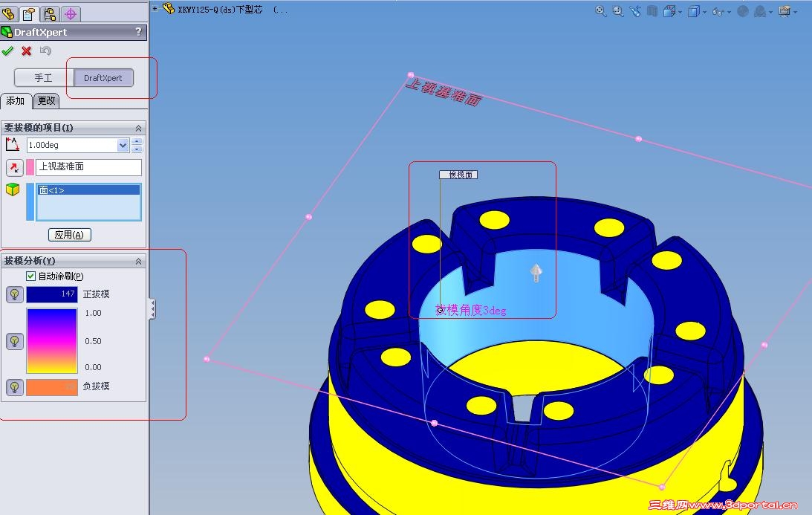Image resolution: width=812 pixels, height=515 pixels.
Task: Click the Zoom to Area icon
Action: tap(618, 11)
